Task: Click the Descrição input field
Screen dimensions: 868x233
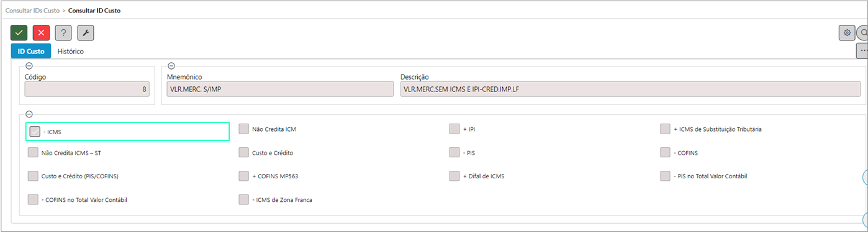Action: pos(630,89)
